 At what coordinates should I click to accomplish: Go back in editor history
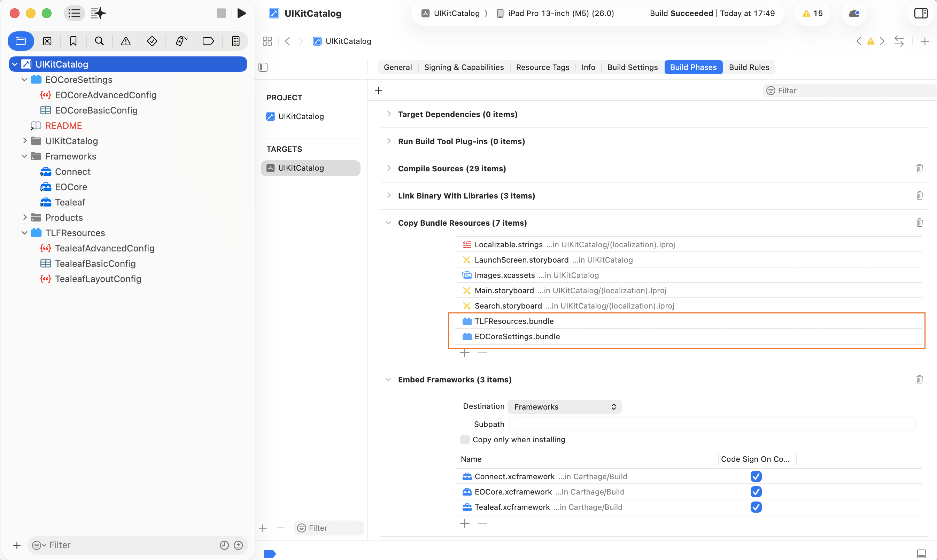coord(288,41)
